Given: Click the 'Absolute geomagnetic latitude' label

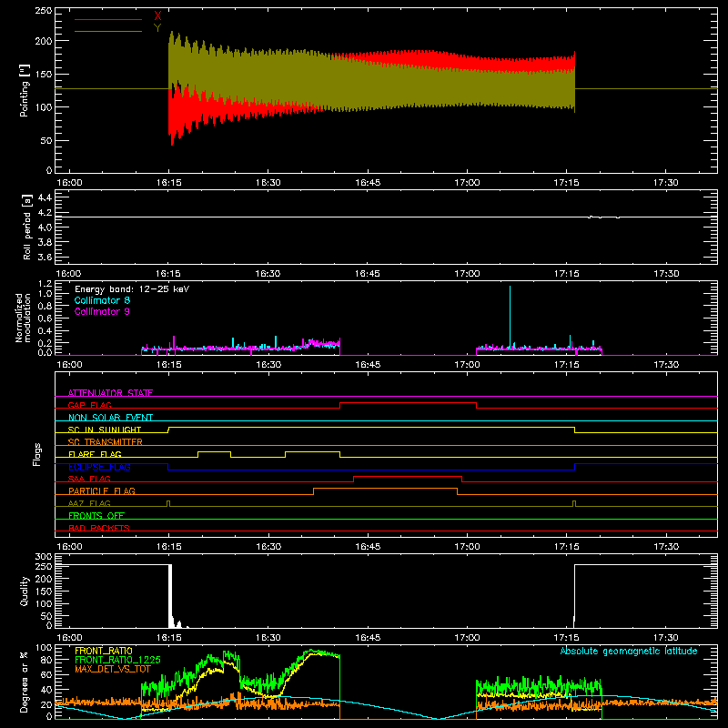Looking at the screenshot, I should tap(629, 651).
